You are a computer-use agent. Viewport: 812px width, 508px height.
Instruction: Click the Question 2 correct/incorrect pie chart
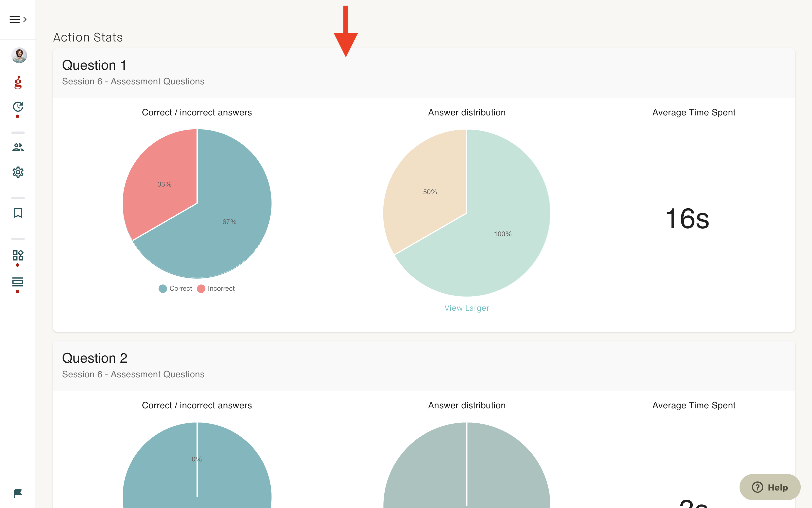[197, 465]
